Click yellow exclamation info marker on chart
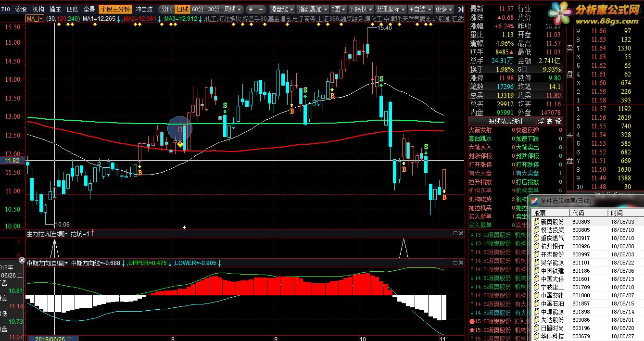The height and width of the screenshot is (341, 644). coord(179,144)
